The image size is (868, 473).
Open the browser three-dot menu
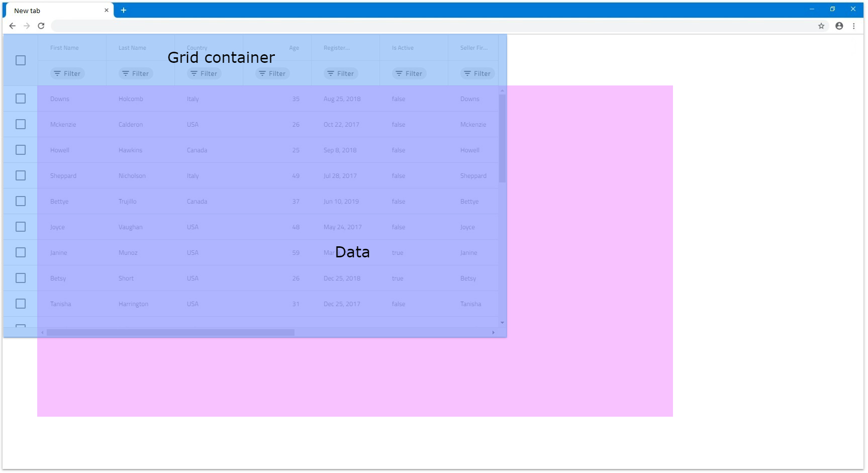(853, 26)
